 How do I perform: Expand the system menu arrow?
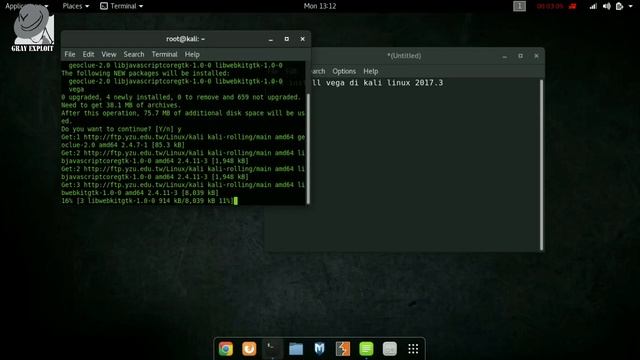point(631,7)
